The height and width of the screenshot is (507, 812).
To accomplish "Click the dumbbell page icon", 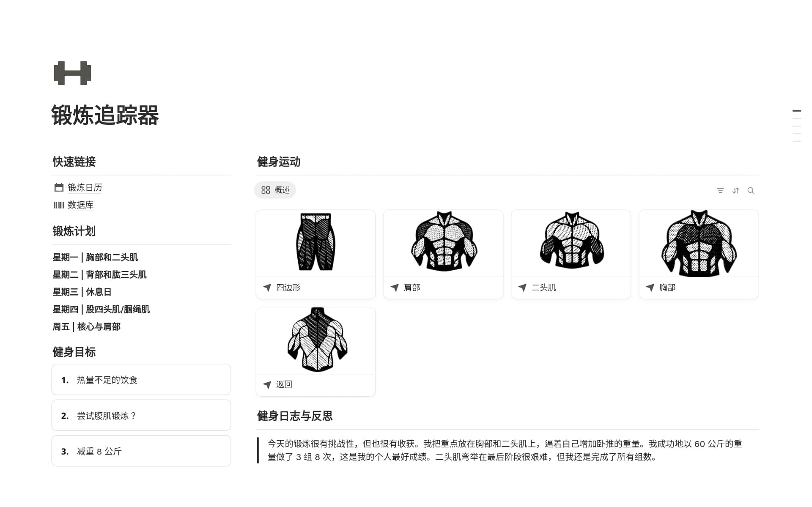I will [x=72, y=73].
